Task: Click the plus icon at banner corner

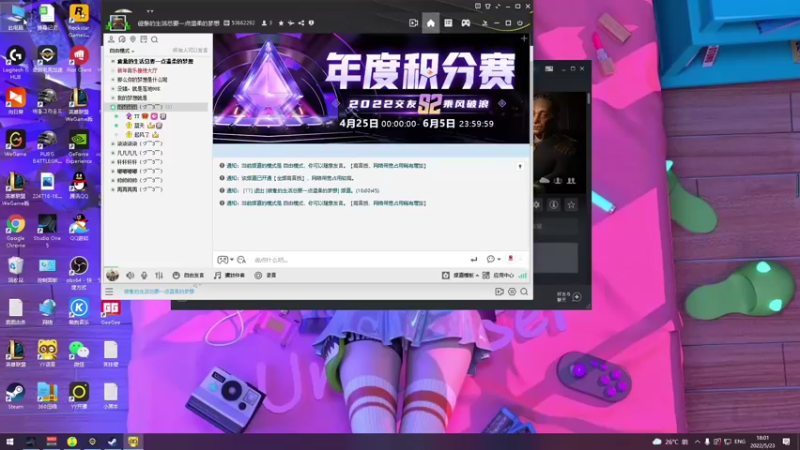Action: pyautogui.click(x=524, y=39)
